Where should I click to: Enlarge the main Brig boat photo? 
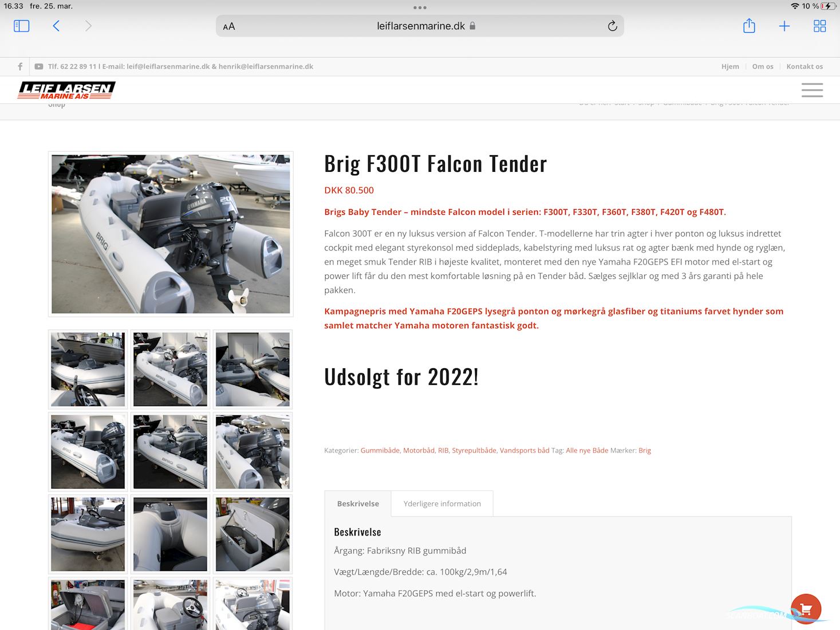point(171,234)
